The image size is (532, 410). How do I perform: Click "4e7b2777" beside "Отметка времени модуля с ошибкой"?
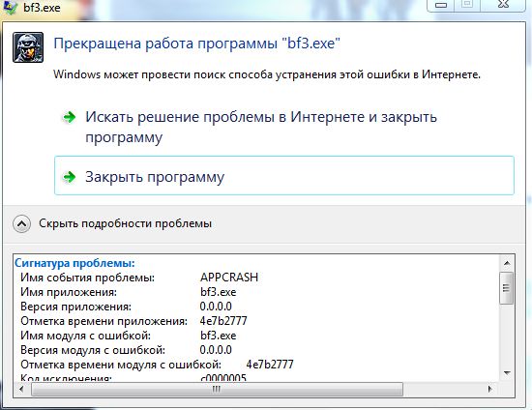270,365
